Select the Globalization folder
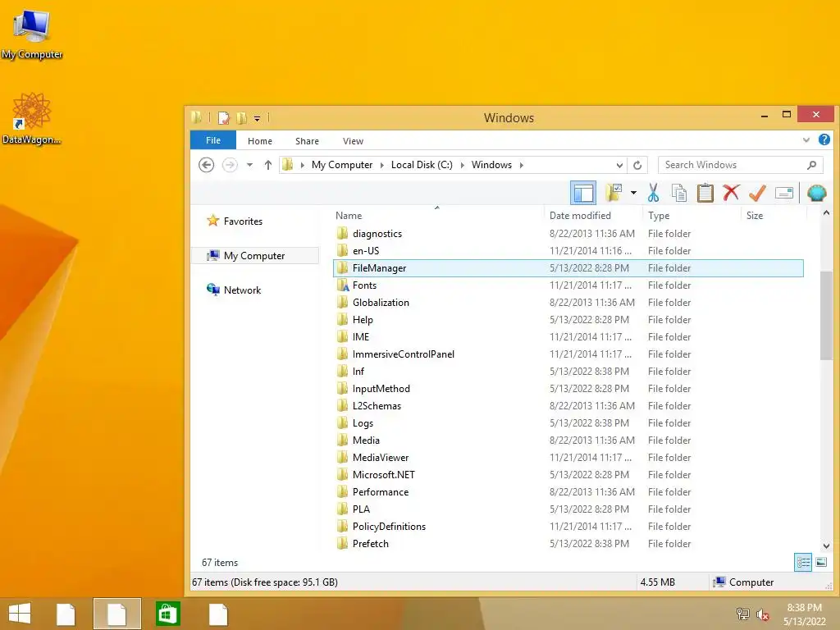This screenshot has height=630, width=840. 568,303
